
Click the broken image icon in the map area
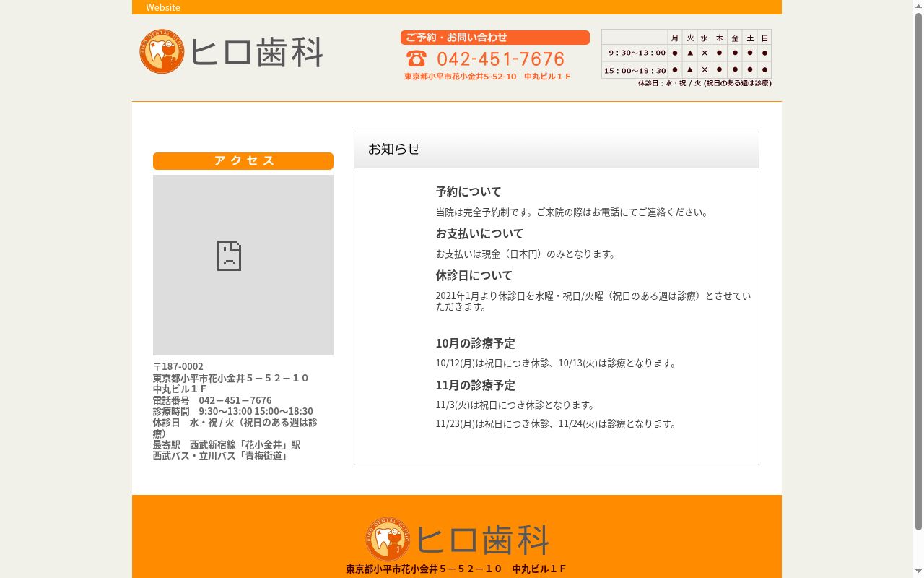[229, 256]
